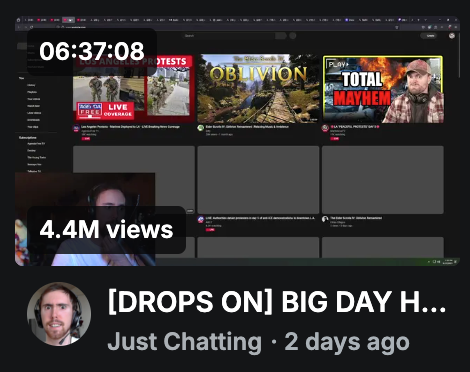Image resolution: width=470 pixels, height=372 pixels.
Task: Click the channel icon beside the Oblivion title
Action: pos(201,128)
